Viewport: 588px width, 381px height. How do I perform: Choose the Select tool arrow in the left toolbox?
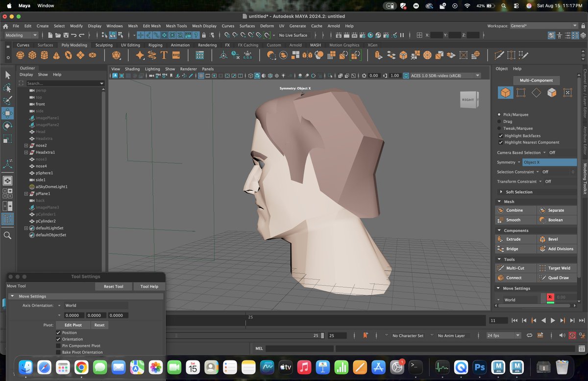[7, 75]
